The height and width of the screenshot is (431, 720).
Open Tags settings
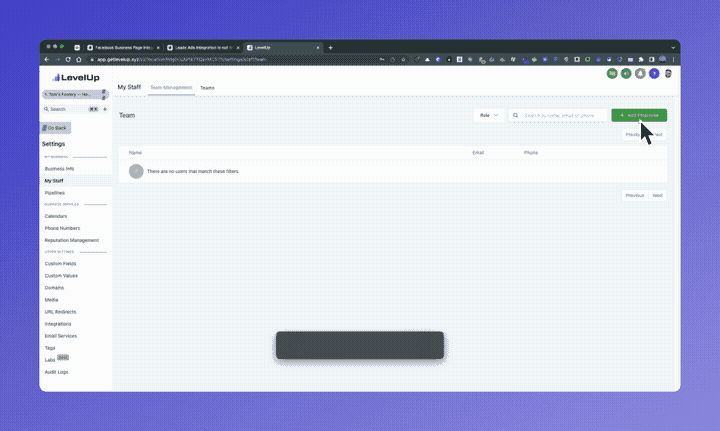tap(50, 348)
